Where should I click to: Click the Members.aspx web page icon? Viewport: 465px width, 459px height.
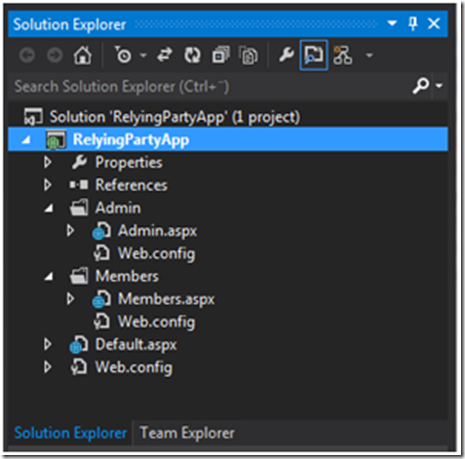(101, 299)
